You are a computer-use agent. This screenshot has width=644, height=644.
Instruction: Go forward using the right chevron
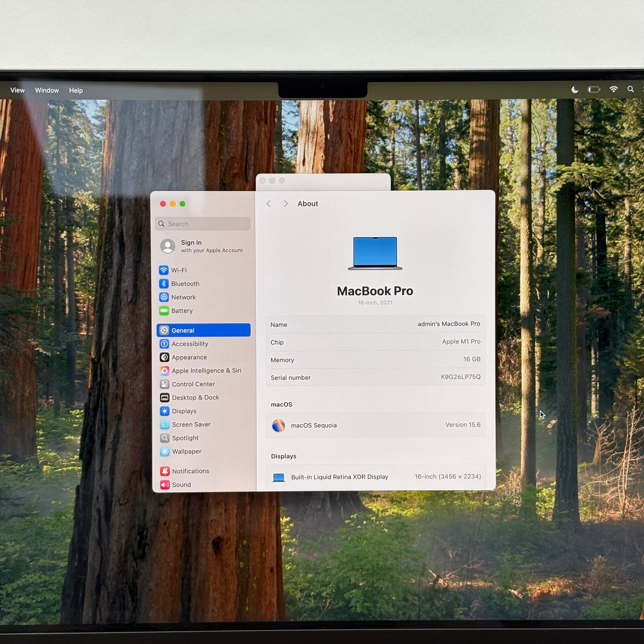tap(286, 204)
